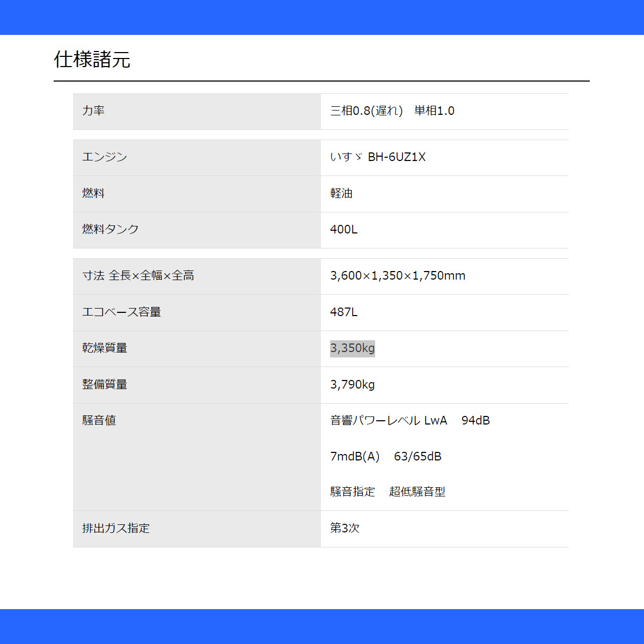Select the 力率 label cell
The image size is (644, 644).
(x=197, y=112)
